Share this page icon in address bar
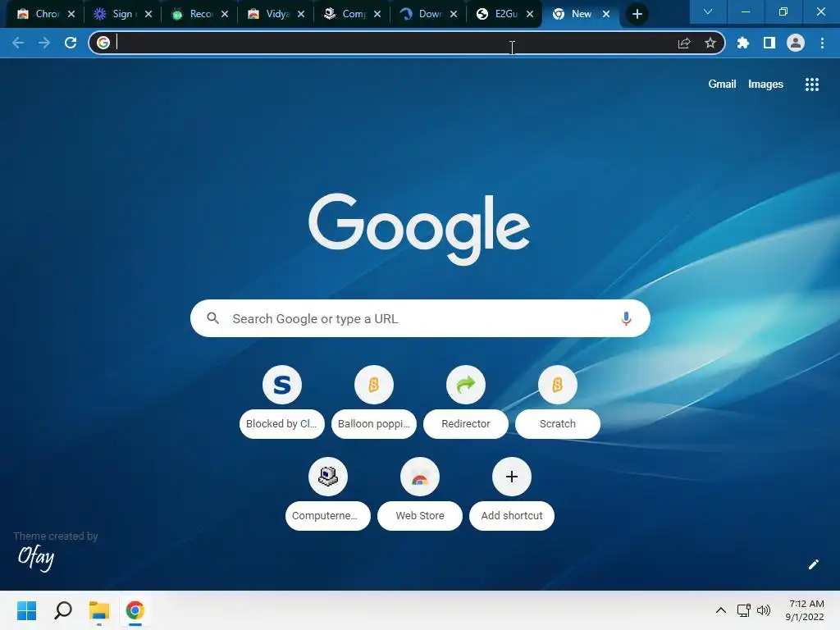 click(684, 43)
